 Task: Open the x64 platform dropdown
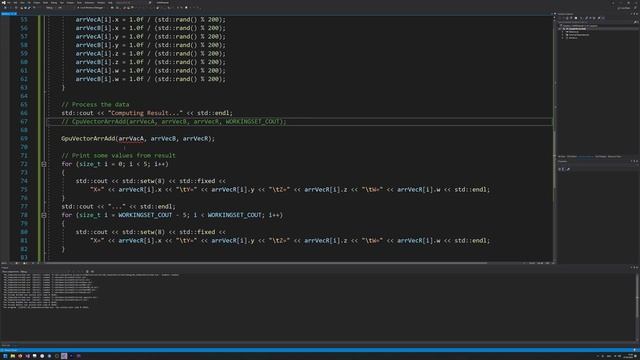[60, 7]
